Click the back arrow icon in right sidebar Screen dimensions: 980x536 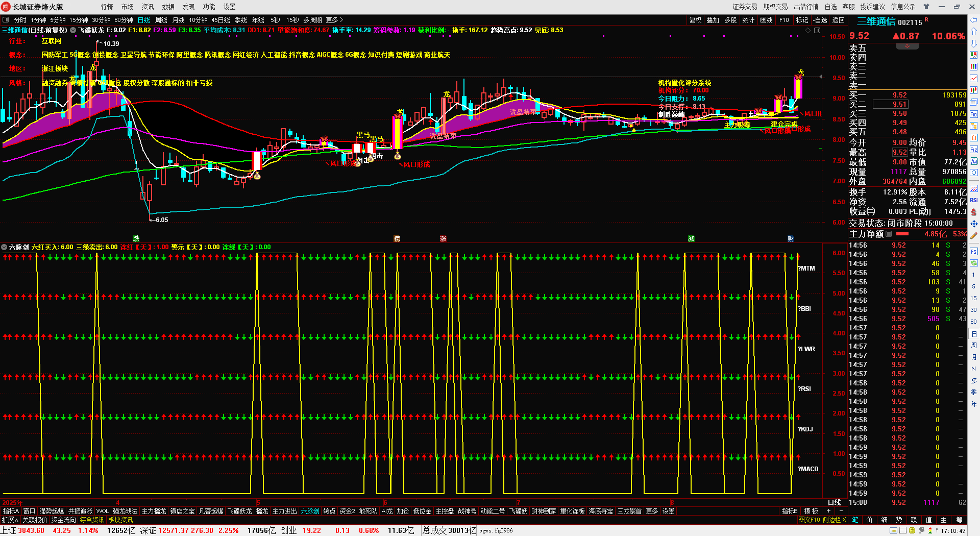(974, 20)
